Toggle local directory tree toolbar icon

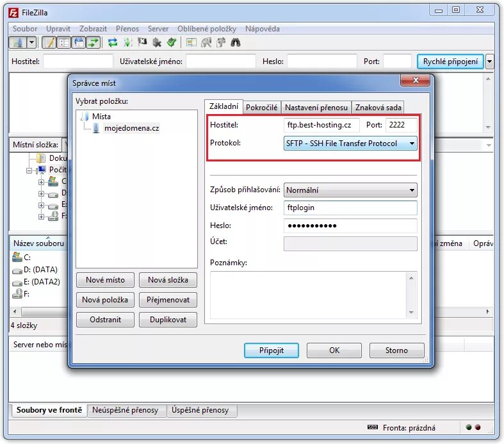coord(64,42)
